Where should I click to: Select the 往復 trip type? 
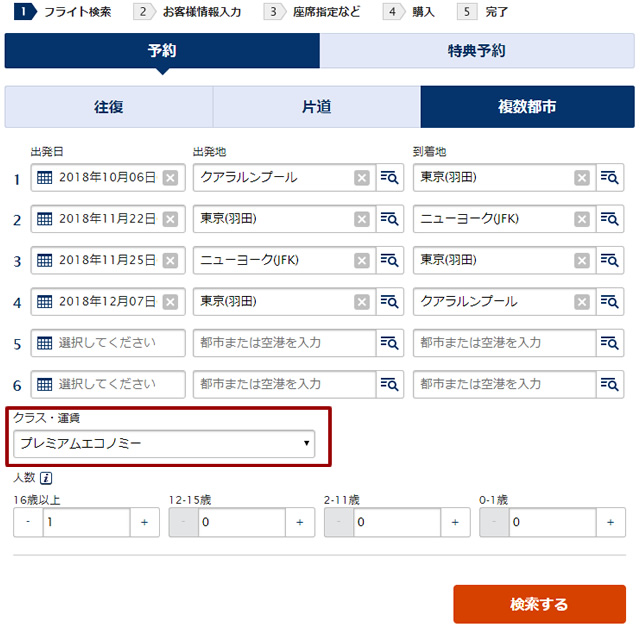pyautogui.click(x=109, y=107)
